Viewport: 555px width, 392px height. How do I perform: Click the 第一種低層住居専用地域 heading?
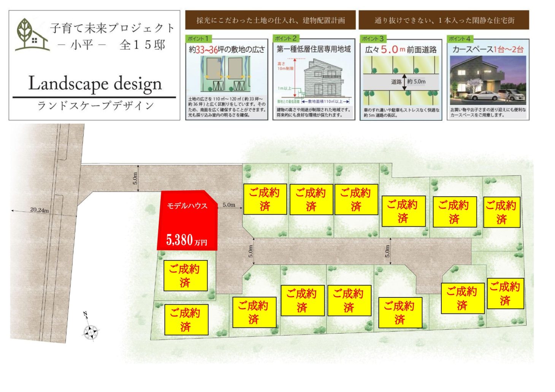(314, 49)
